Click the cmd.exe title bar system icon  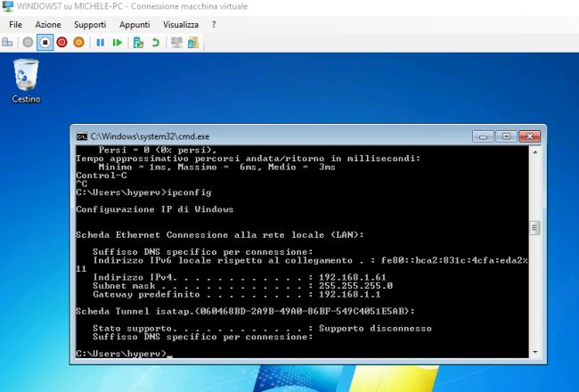(81, 136)
